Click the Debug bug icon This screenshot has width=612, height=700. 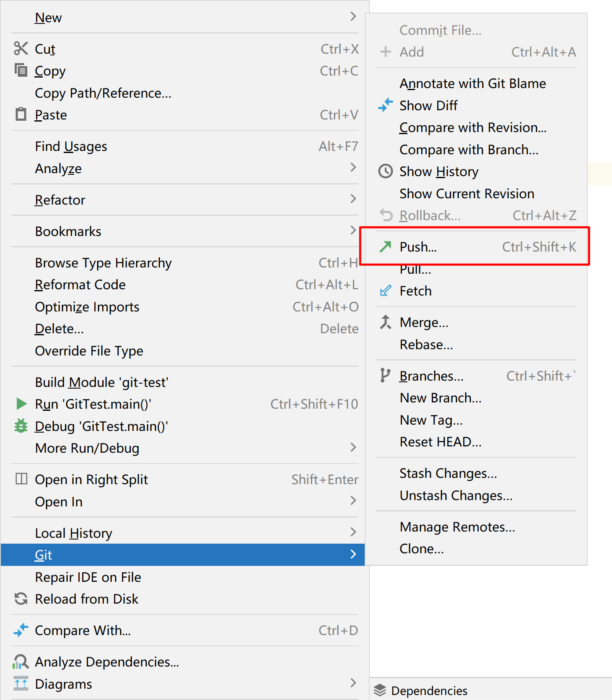point(21,426)
